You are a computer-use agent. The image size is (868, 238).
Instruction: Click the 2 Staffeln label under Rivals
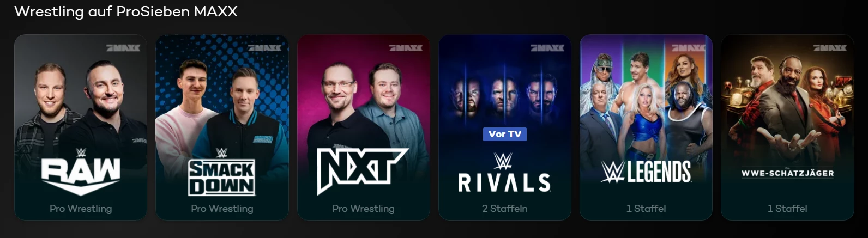(x=505, y=208)
